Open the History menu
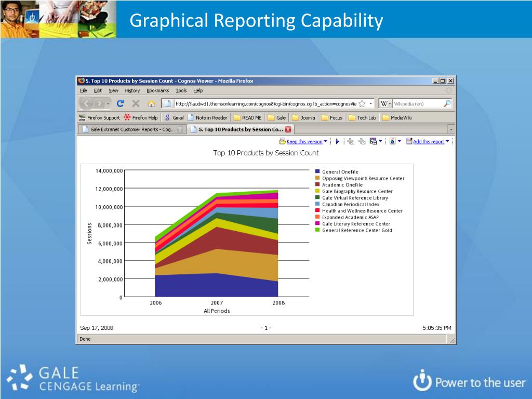 click(132, 90)
